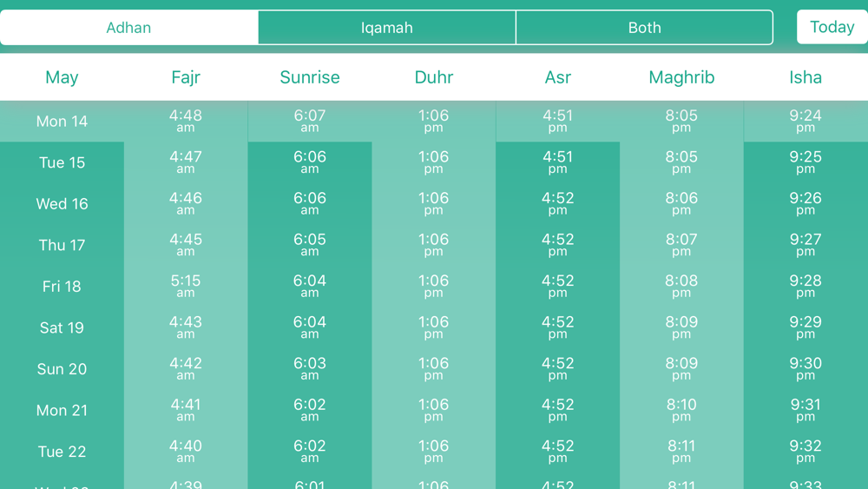Tap the May month header
The height and width of the screenshot is (489, 868).
point(62,77)
